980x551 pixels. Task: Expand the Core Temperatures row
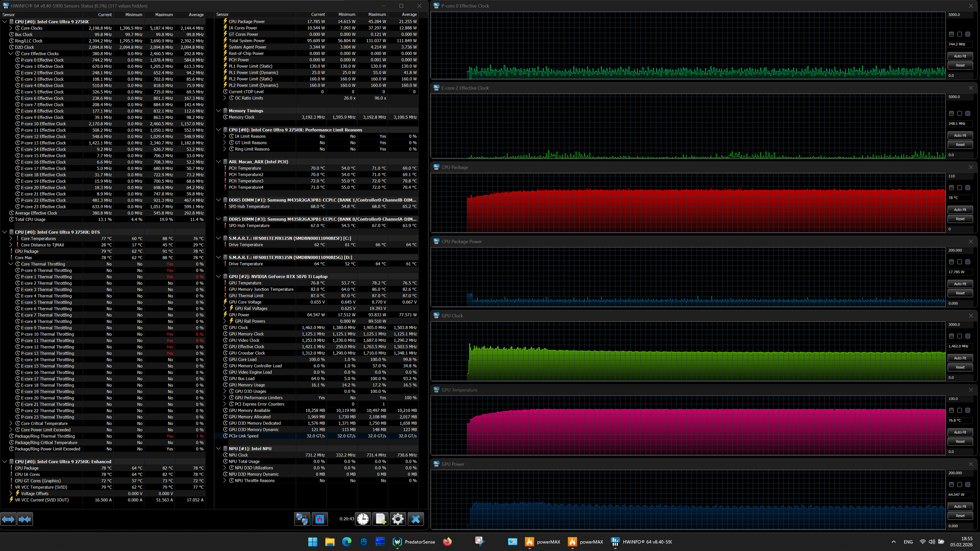click(11, 238)
